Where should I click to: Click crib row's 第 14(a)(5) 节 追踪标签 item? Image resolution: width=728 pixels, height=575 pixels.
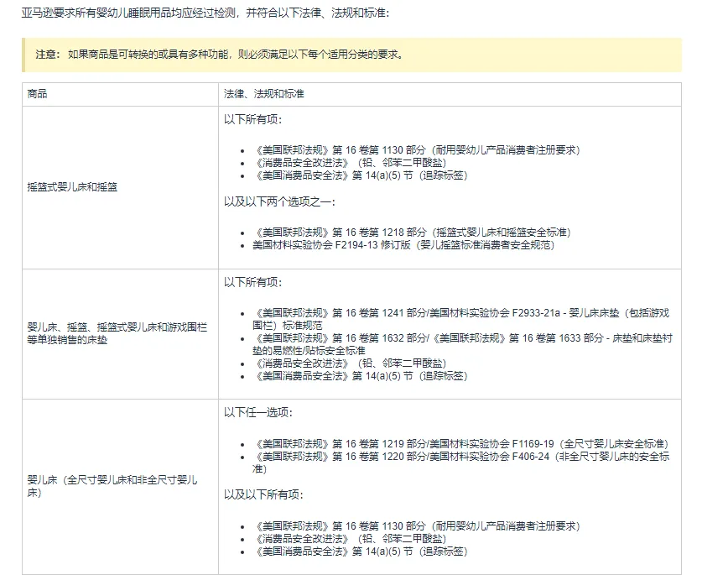tap(360, 551)
